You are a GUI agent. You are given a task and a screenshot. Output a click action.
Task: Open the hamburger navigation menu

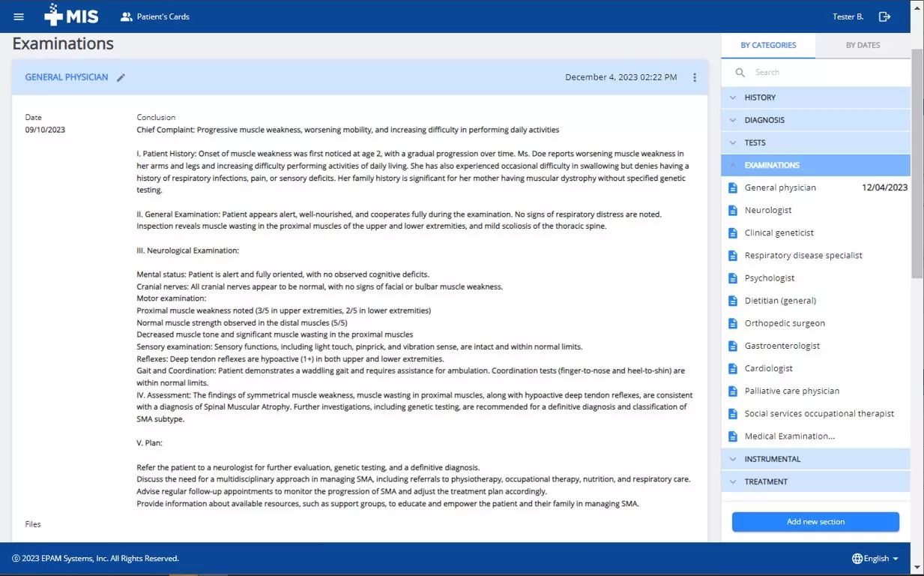click(x=19, y=16)
